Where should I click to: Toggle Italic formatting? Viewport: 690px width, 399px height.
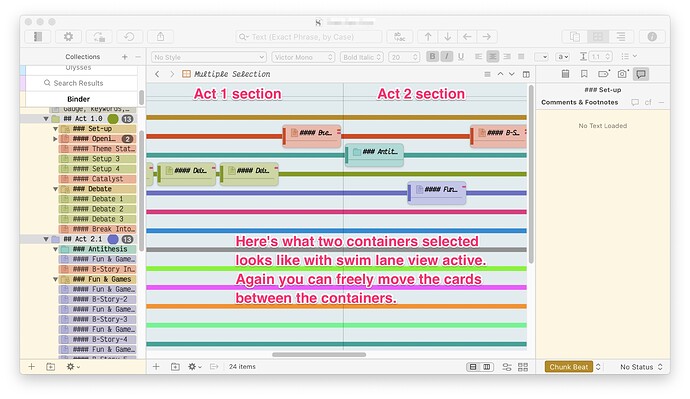447,56
